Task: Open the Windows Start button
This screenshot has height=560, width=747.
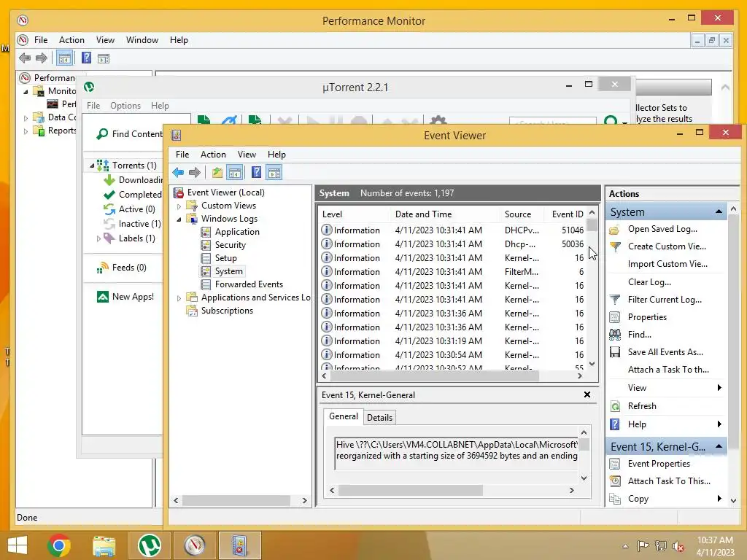Action: [18, 545]
